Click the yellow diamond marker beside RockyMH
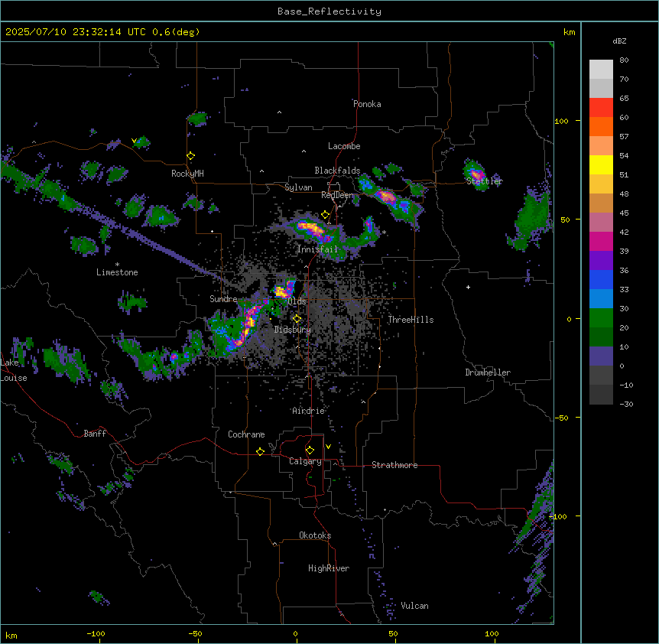This screenshot has width=659, height=644. [x=191, y=156]
